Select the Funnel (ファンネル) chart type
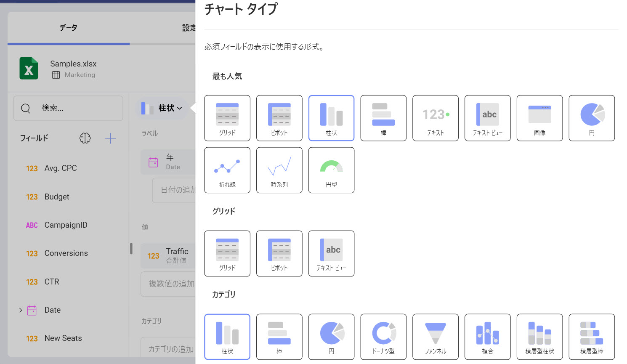Screen dimensions: 627x364 coord(435,336)
